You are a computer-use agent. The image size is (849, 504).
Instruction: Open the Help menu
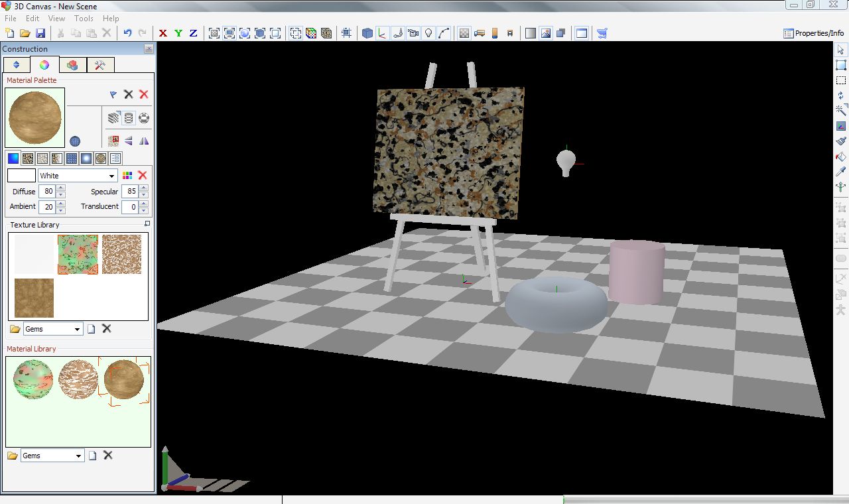(x=111, y=19)
